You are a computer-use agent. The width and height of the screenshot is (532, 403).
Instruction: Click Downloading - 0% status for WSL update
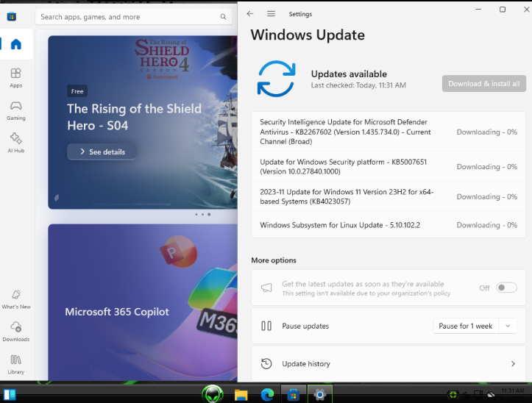click(487, 225)
